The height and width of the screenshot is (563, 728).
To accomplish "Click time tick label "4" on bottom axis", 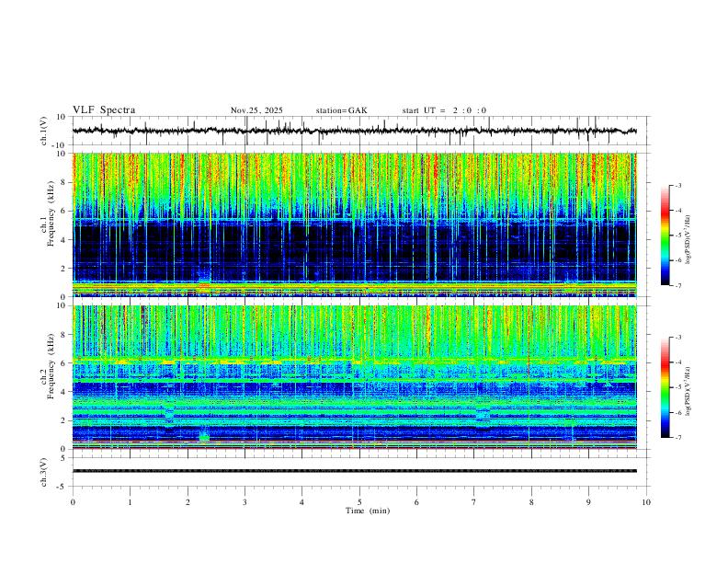I will pyautogui.click(x=302, y=502).
